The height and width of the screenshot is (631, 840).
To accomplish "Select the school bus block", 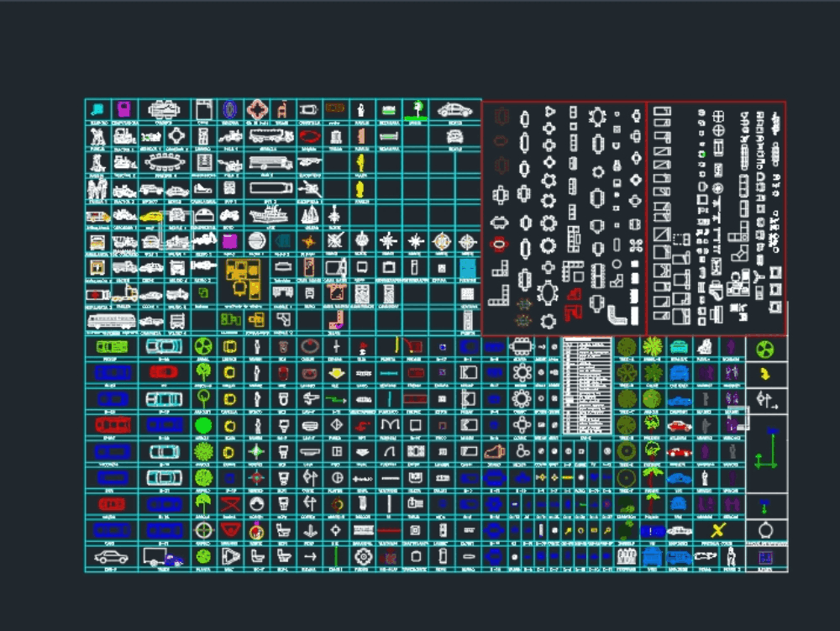I will click(267, 161).
